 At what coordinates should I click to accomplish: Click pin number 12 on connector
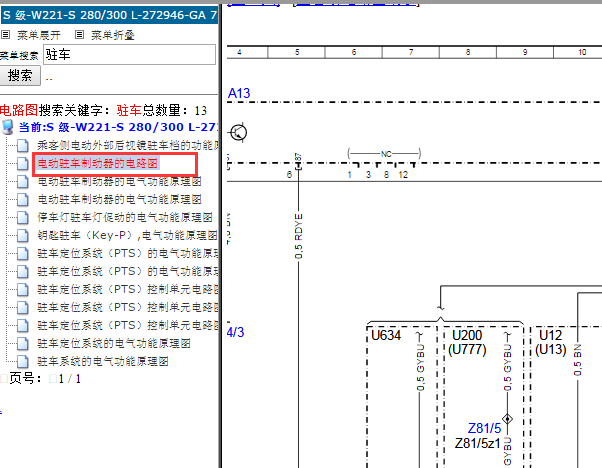click(403, 175)
